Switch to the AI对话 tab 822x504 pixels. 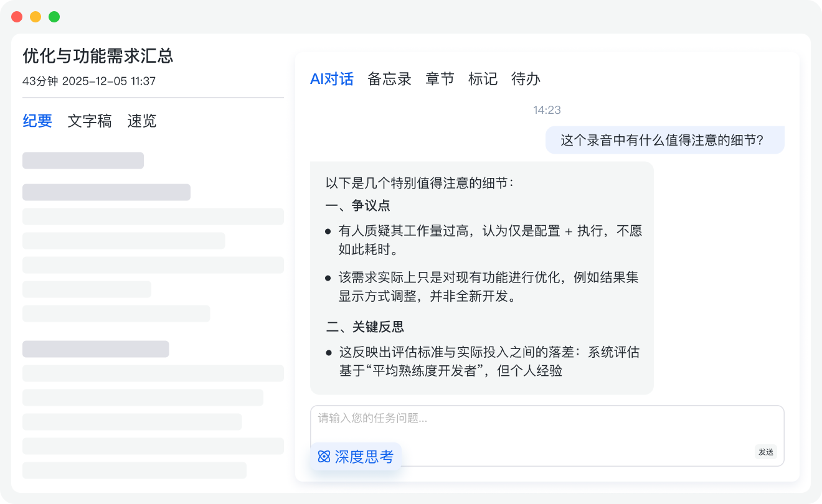coord(332,79)
